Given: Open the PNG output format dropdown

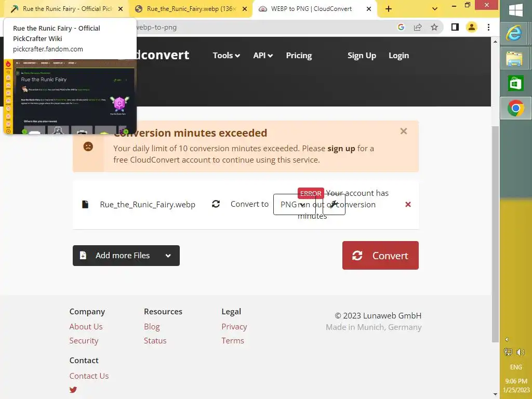Looking at the screenshot, I should click(x=294, y=204).
